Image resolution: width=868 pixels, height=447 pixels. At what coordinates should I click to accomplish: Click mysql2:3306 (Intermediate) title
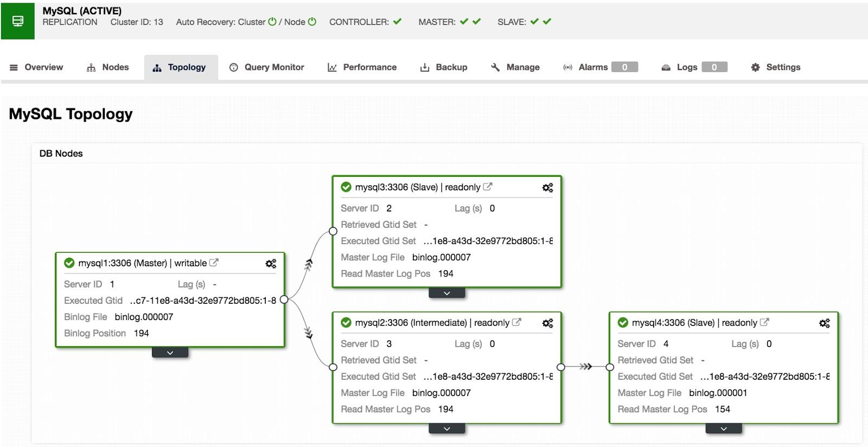(x=411, y=323)
